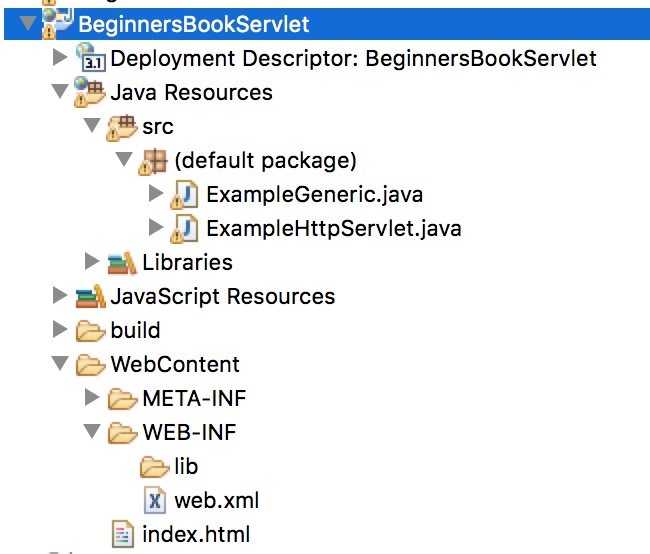Expand the ExampleGeneric.java node
This screenshot has width=650, height=554.
click(x=156, y=194)
